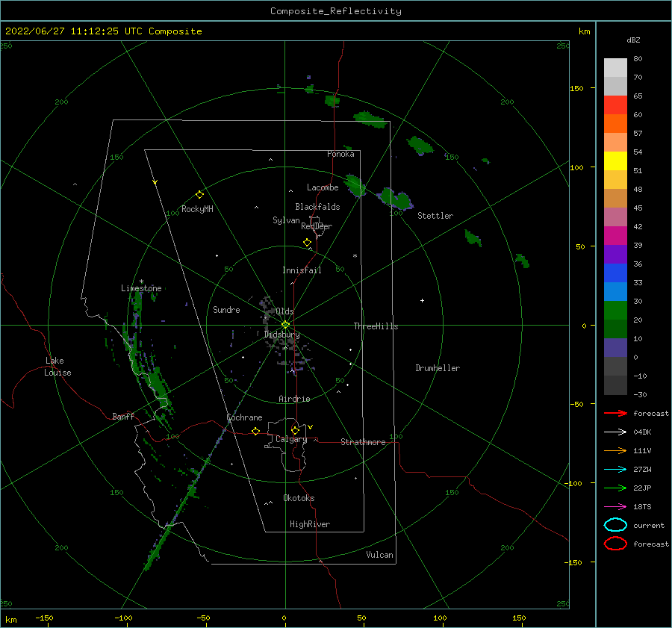This screenshot has height=628, width=672.
Task: Click the dBZ legend heading
Action: [x=633, y=40]
